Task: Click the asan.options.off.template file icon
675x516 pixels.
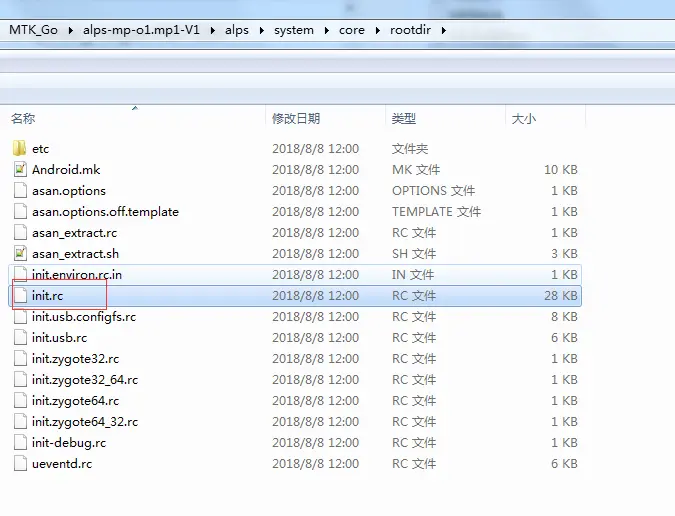Action: (x=20, y=212)
